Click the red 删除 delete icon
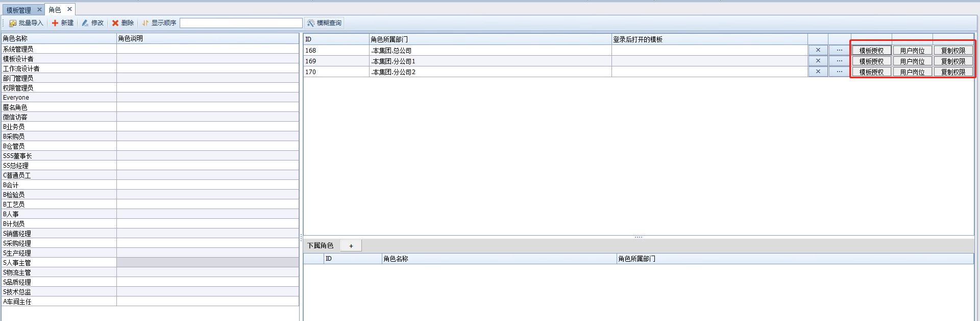This screenshot has height=321, width=980. click(x=115, y=23)
